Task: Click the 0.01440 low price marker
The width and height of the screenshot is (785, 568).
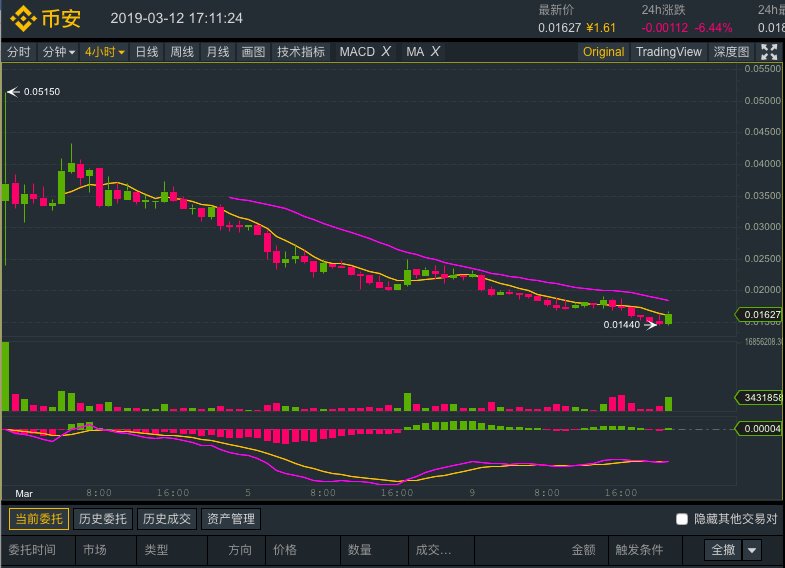Action: click(630, 325)
